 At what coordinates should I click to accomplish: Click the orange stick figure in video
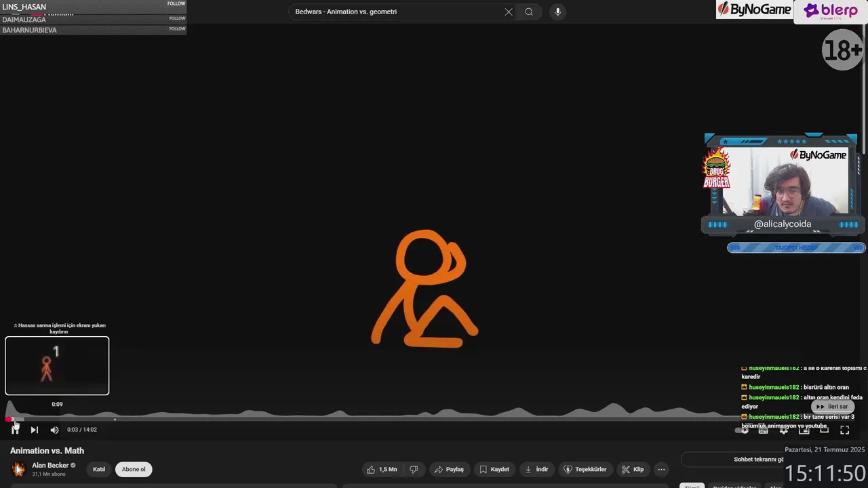(x=425, y=289)
